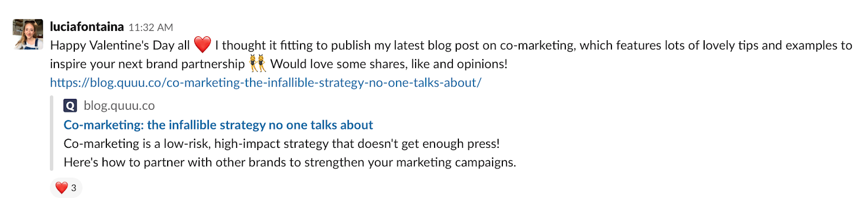The height and width of the screenshot is (206, 868).
Task: Click the dancing twins emoji in the message
Action: [258, 64]
